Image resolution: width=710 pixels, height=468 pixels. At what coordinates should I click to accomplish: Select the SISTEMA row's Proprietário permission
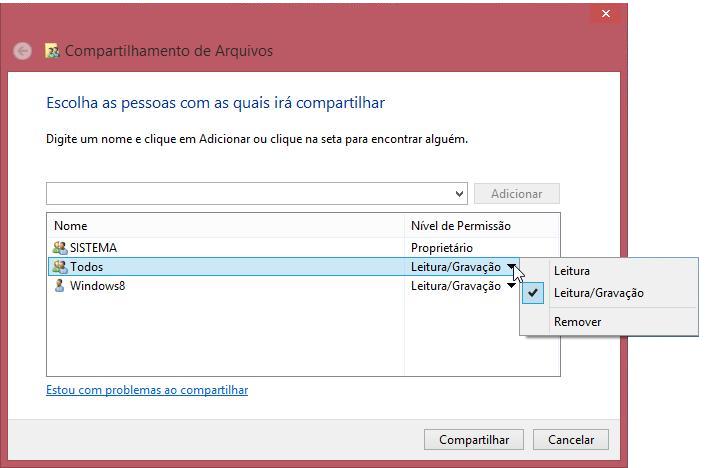tap(441, 248)
